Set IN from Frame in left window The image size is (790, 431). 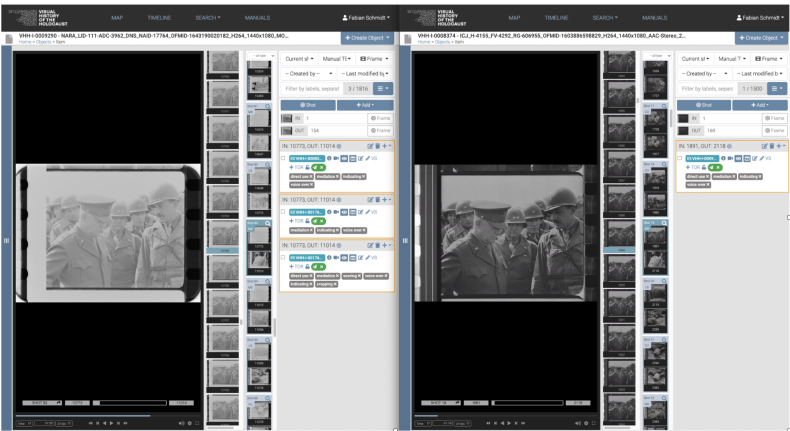380,118
